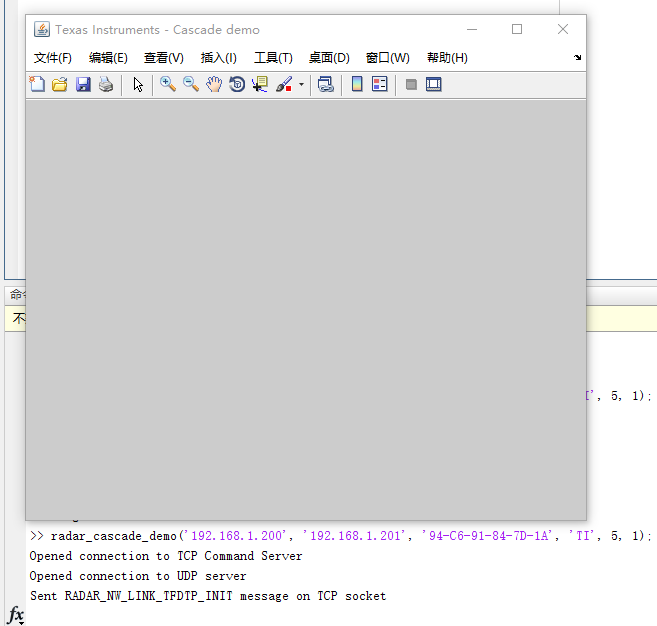
Task: Select the Pan hand tool
Action: tap(214, 85)
